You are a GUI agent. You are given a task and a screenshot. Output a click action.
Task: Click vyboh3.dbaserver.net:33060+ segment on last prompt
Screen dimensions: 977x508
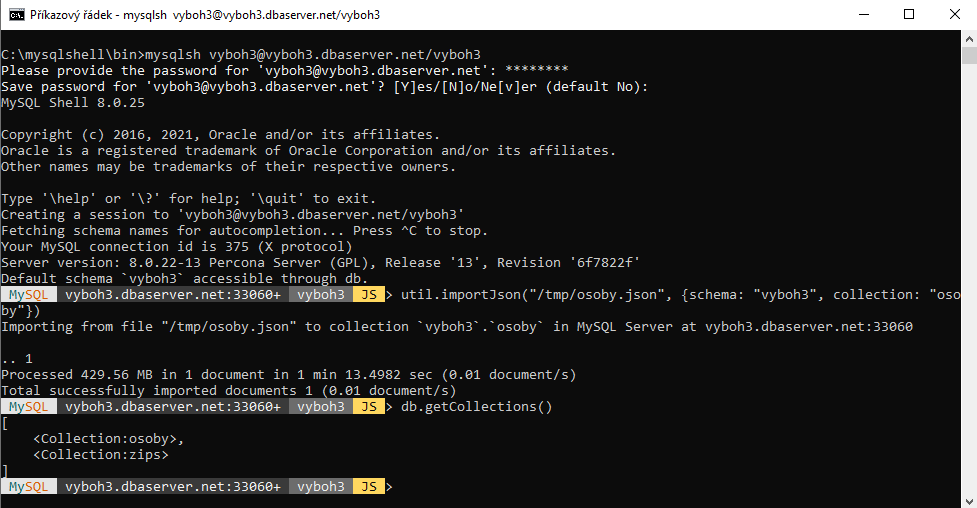click(x=173, y=486)
